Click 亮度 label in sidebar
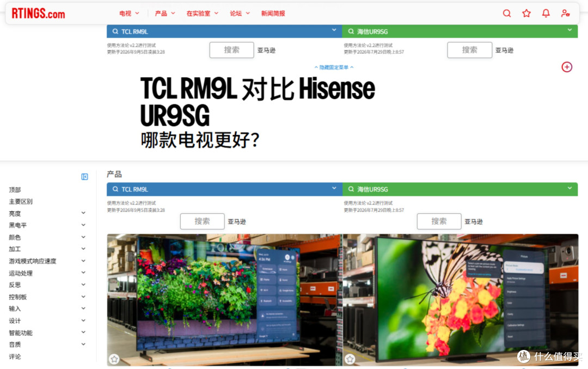 (x=15, y=213)
